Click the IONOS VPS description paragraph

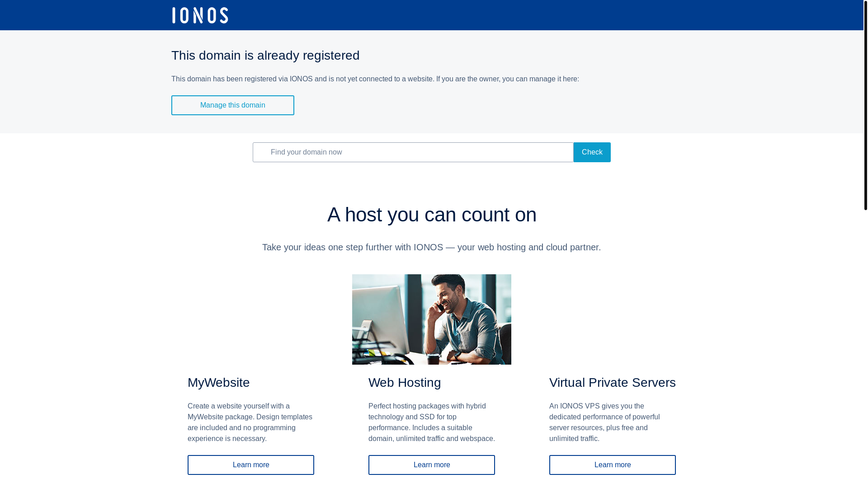click(604, 422)
